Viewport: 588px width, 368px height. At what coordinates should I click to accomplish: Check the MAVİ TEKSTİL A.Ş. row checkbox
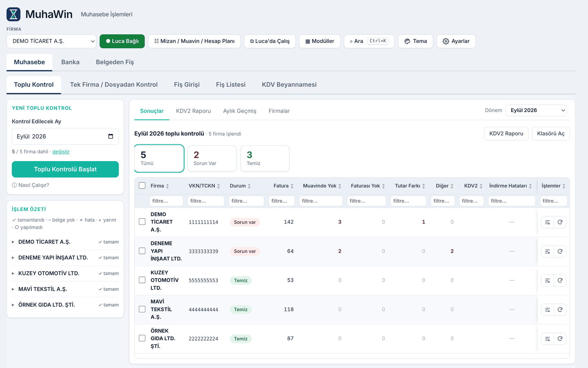pos(142,309)
